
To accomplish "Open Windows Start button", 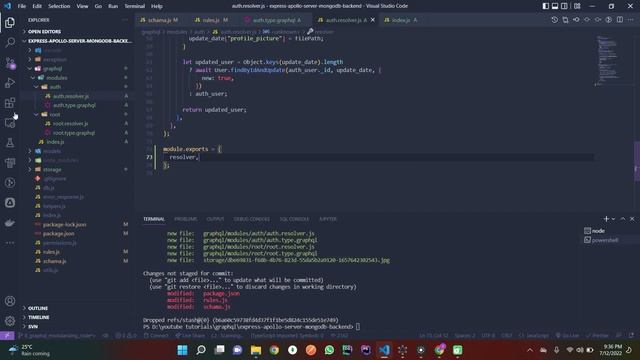I will point(182,350).
